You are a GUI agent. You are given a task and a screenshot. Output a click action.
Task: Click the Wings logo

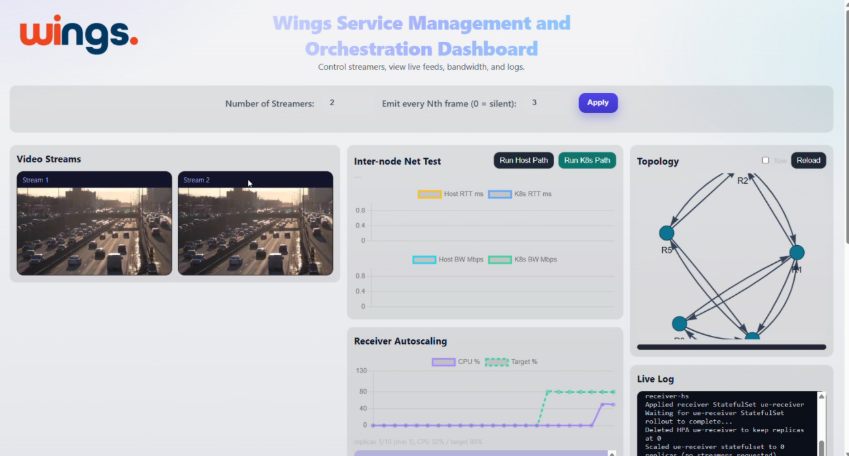tap(78, 34)
